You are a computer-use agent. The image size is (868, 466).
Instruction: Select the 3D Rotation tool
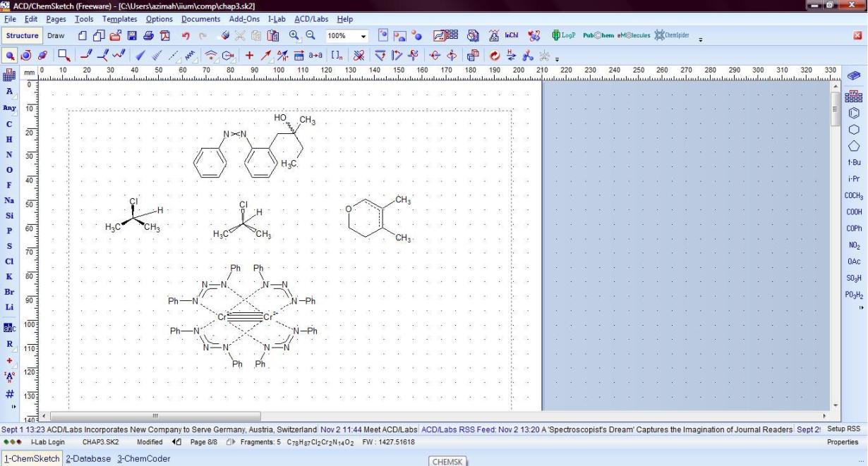pyautogui.click(x=42, y=55)
